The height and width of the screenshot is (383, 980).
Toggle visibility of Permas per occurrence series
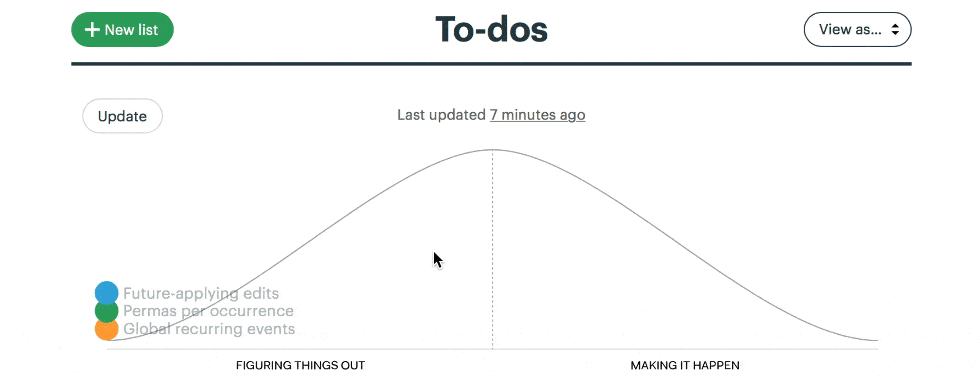106,311
